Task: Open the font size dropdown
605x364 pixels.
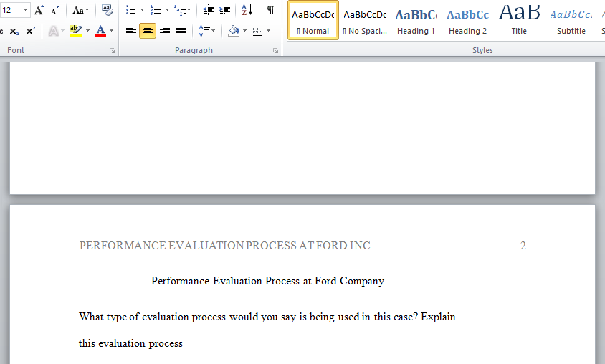Action: (x=26, y=10)
